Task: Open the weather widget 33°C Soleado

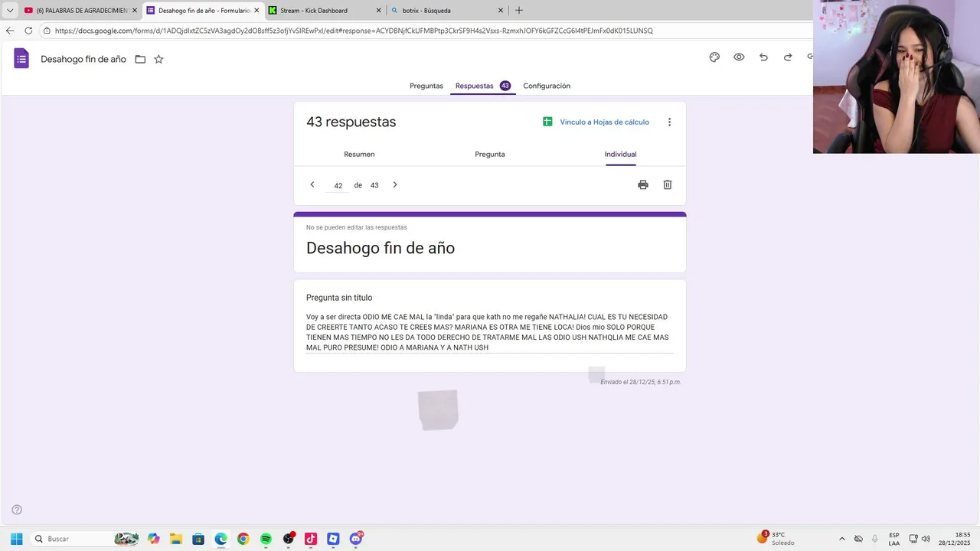Action: [776, 538]
